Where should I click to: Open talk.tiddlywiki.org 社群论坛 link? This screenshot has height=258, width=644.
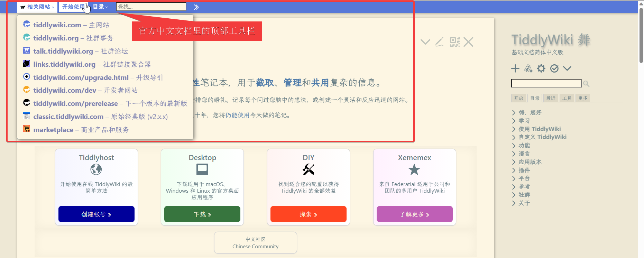(81, 51)
